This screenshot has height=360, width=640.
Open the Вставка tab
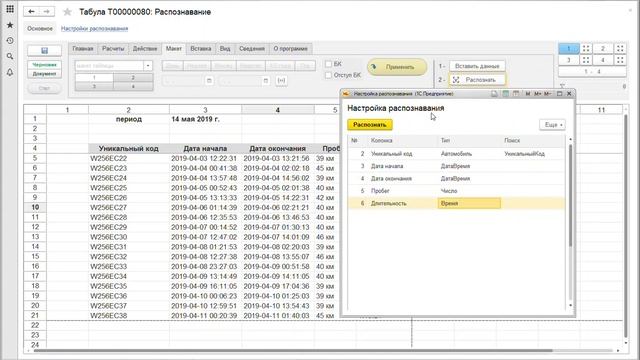pyautogui.click(x=201, y=49)
